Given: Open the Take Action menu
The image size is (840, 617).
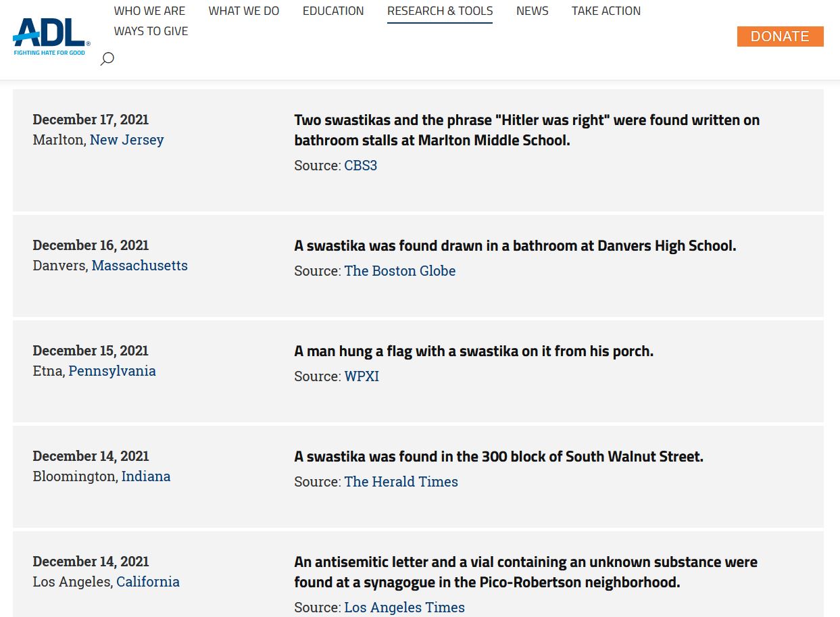Looking at the screenshot, I should (606, 11).
